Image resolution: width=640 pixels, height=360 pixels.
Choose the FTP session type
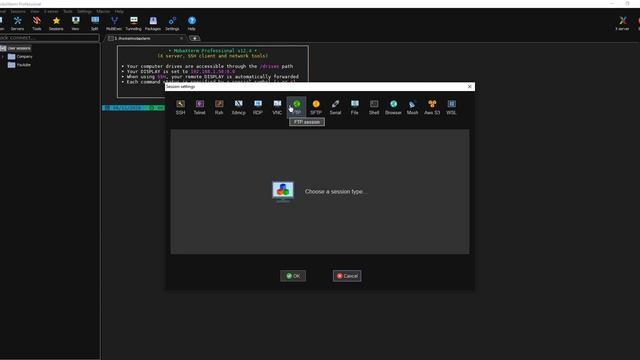(x=297, y=107)
